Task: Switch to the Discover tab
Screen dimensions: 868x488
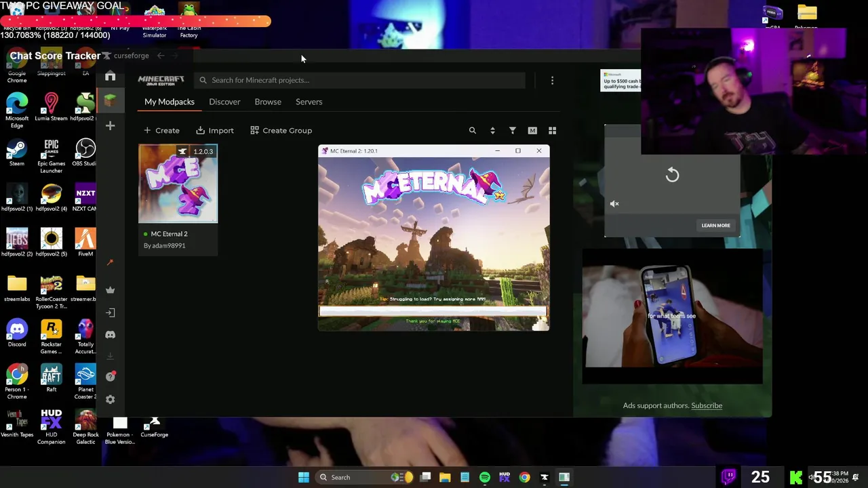Action: pyautogui.click(x=224, y=102)
